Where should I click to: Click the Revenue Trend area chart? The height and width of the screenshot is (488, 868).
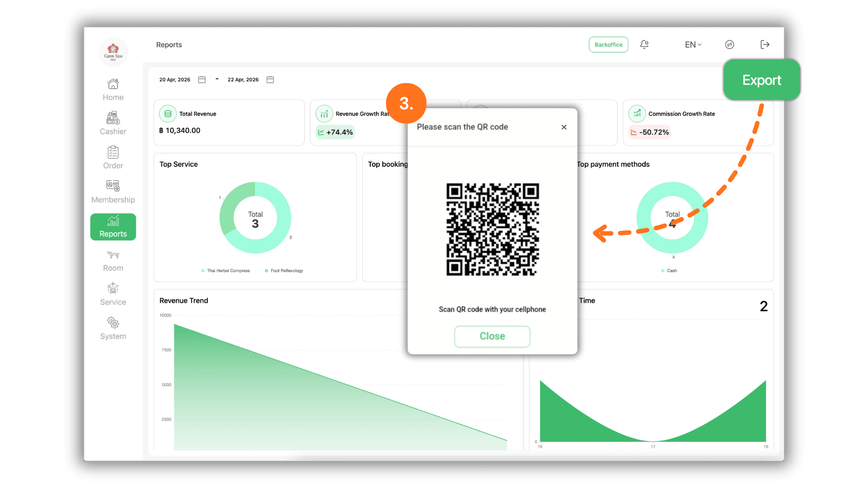tap(340, 387)
